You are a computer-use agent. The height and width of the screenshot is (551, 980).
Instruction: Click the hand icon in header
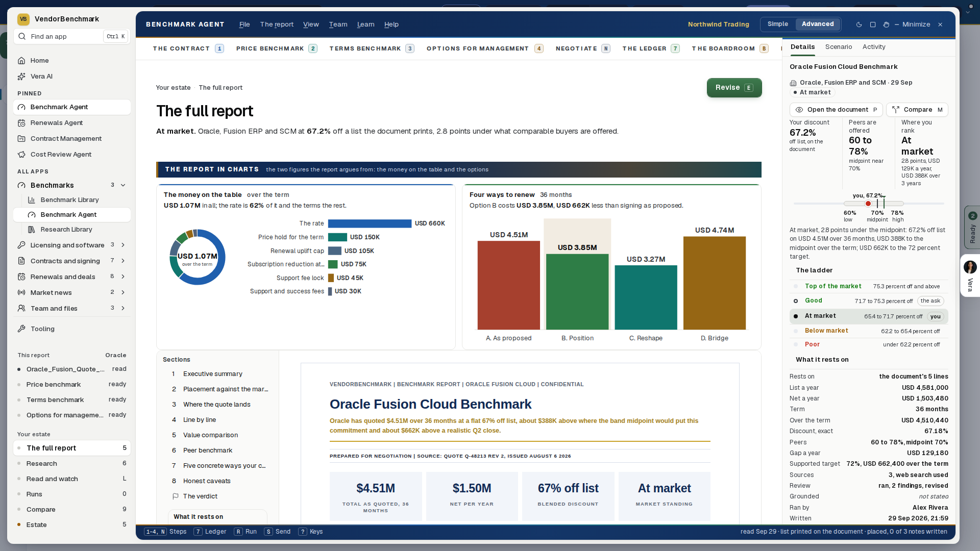coord(886,24)
